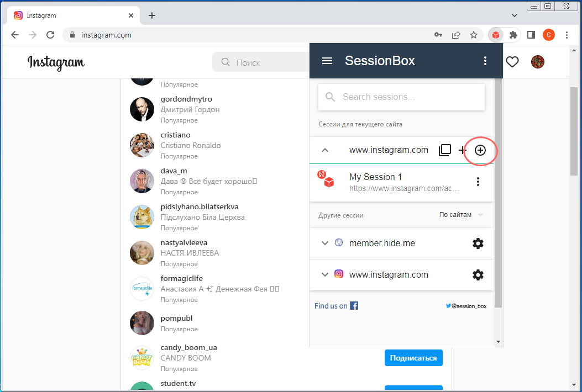Click cristiano profile photo
This screenshot has width=582, height=392.
[142, 145]
